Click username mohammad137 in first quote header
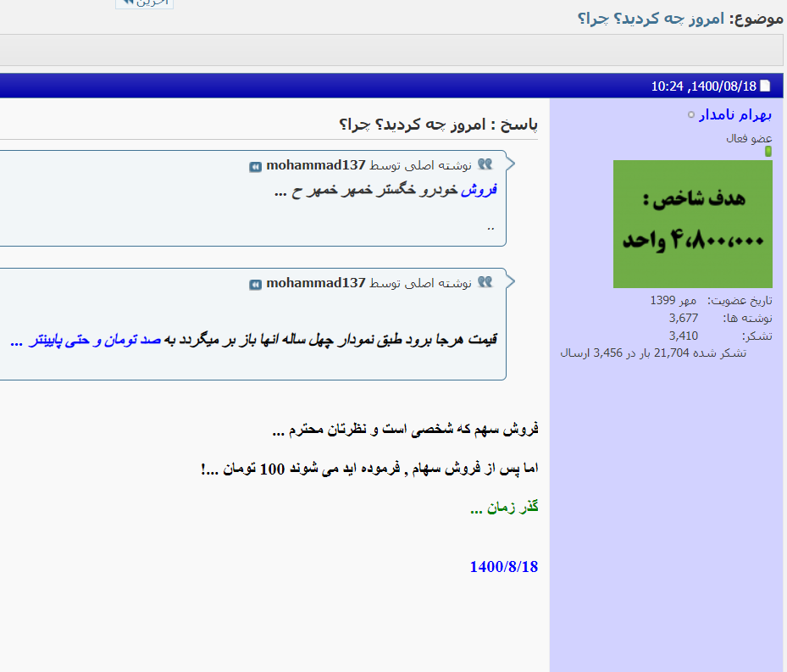This screenshot has height=672, width=787. [x=316, y=165]
